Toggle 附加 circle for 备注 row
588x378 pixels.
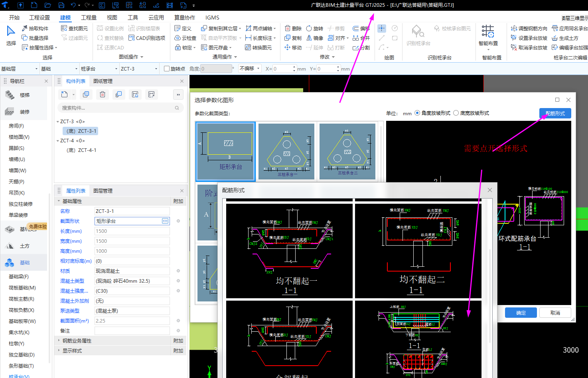[x=178, y=331]
